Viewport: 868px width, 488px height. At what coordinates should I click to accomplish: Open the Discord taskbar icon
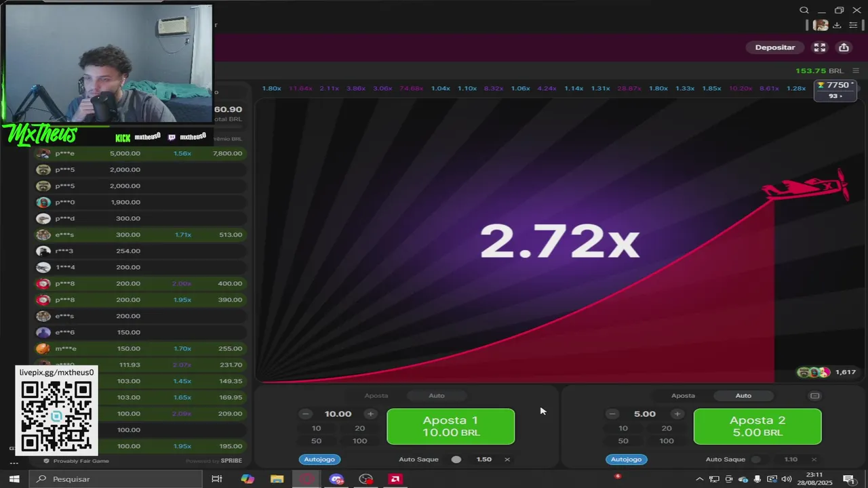(x=336, y=479)
